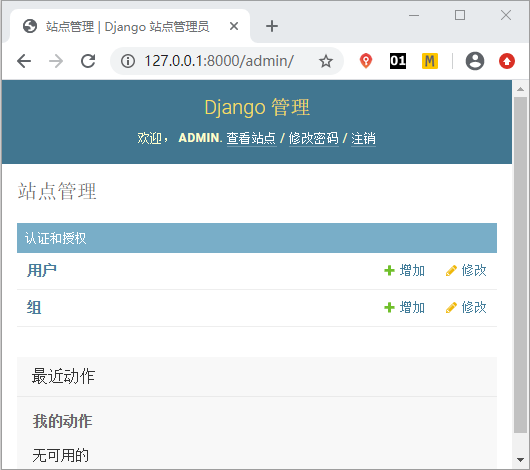Viewport: 530px width, 470px height.
Task: Open the 用户 model link
Action: click(x=42, y=271)
